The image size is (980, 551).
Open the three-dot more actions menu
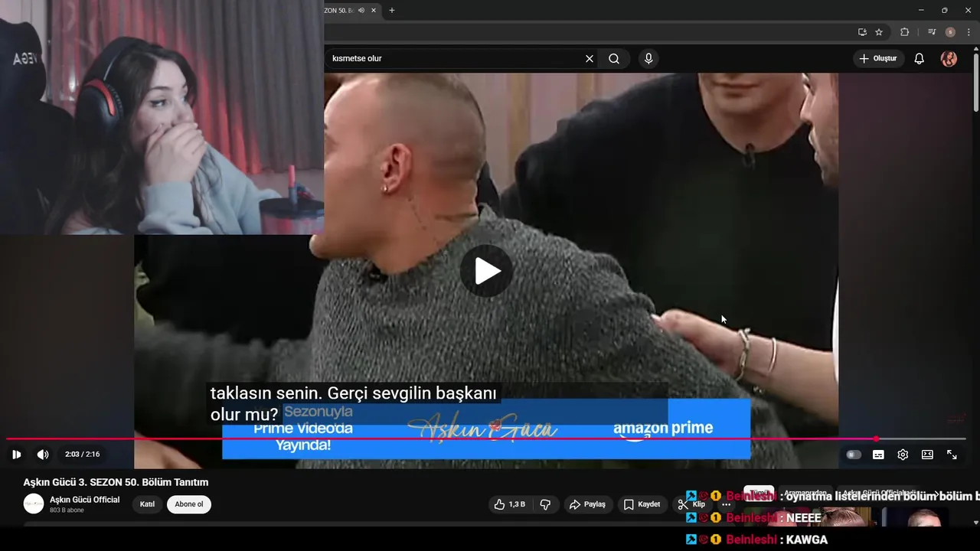pos(727,504)
